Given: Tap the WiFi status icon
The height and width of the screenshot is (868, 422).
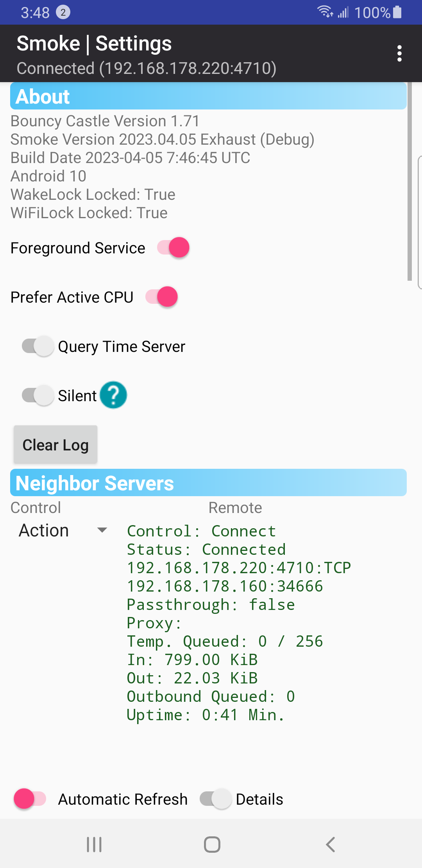Looking at the screenshot, I should [325, 13].
